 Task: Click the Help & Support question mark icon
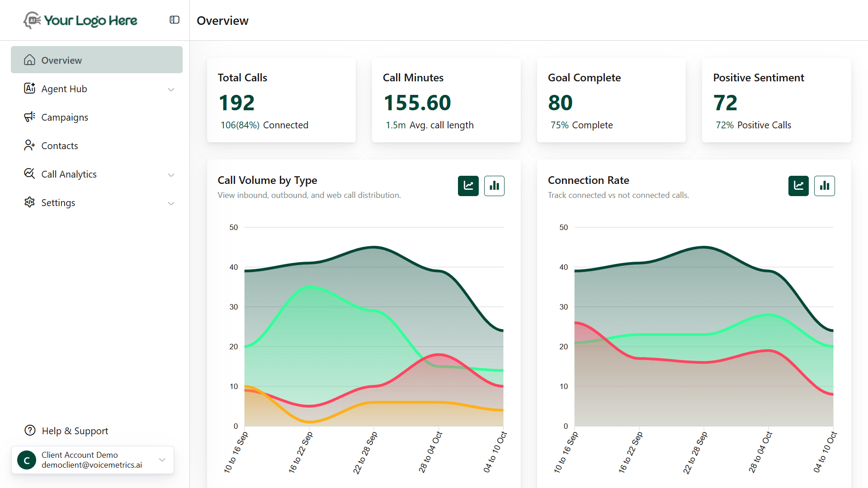(x=29, y=430)
